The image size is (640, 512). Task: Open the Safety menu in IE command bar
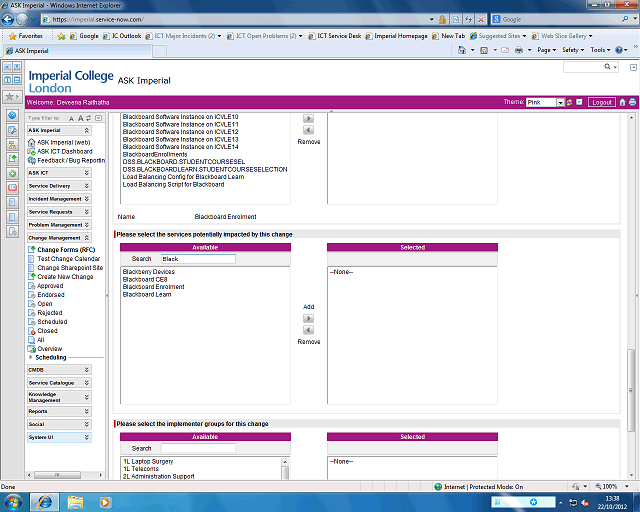(571, 49)
